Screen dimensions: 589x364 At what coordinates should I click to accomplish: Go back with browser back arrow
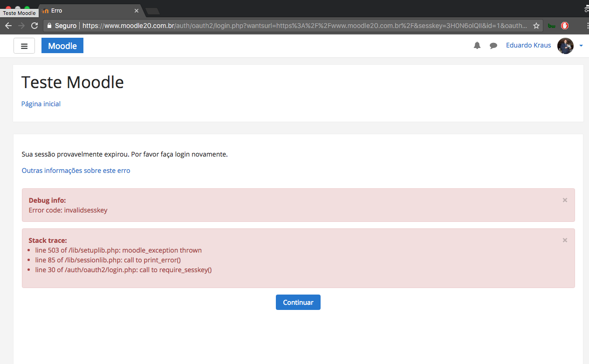[x=8, y=26]
